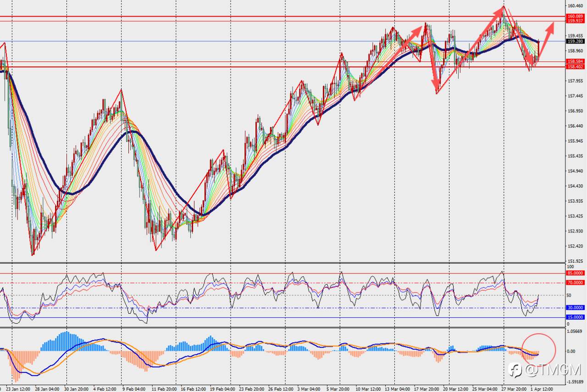Click the 11 Feb 20:00 time label
Viewport: 587px width, 392px height.
click(x=164, y=389)
